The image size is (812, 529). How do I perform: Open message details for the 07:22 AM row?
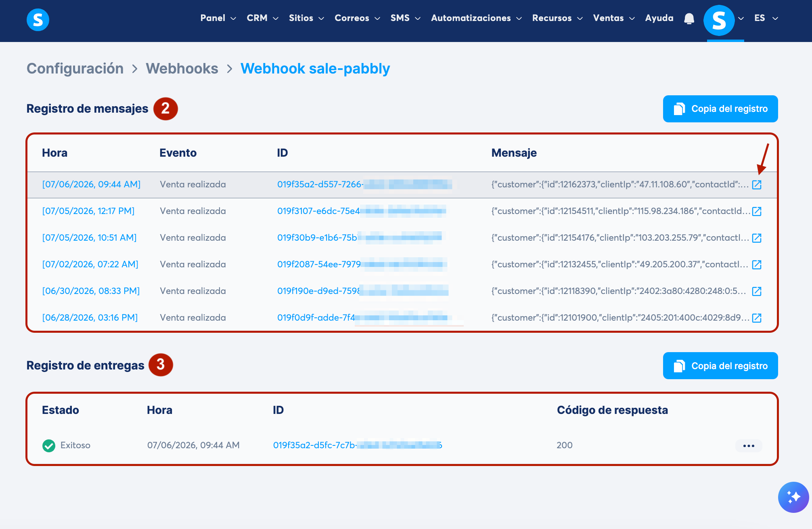tap(757, 264)
